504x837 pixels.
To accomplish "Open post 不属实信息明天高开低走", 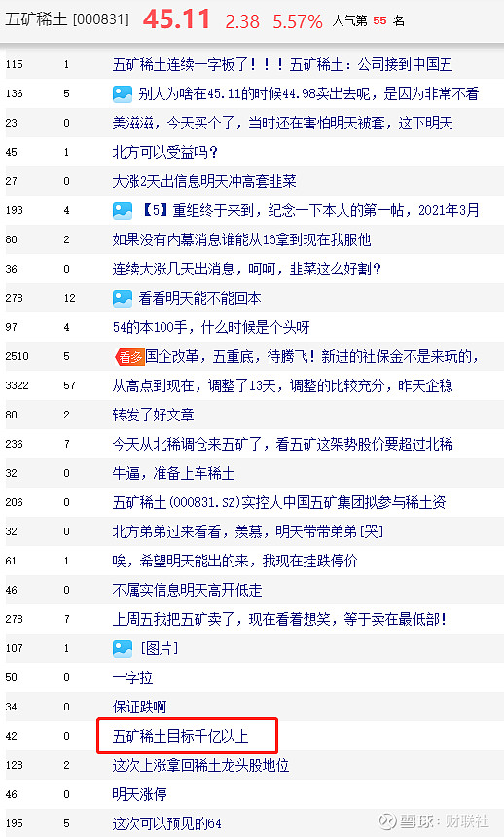I will coord(188,590).
